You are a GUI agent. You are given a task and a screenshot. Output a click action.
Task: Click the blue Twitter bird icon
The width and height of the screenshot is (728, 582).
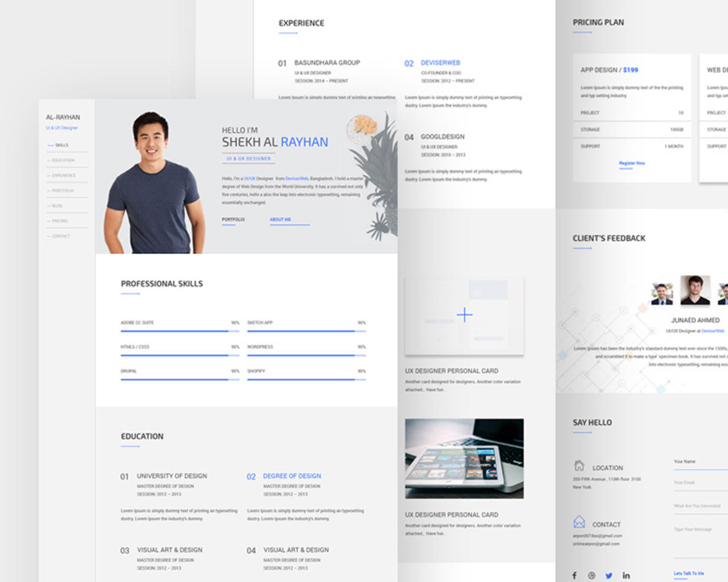tap(609, 575)
